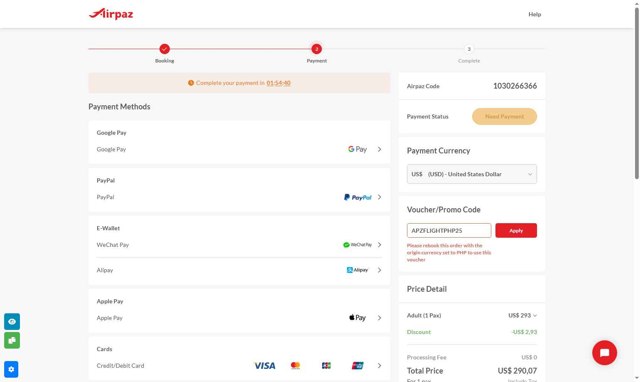The image size is (640, 382).
Task: Click the Mastercard logo
Action: pos(295,366)
